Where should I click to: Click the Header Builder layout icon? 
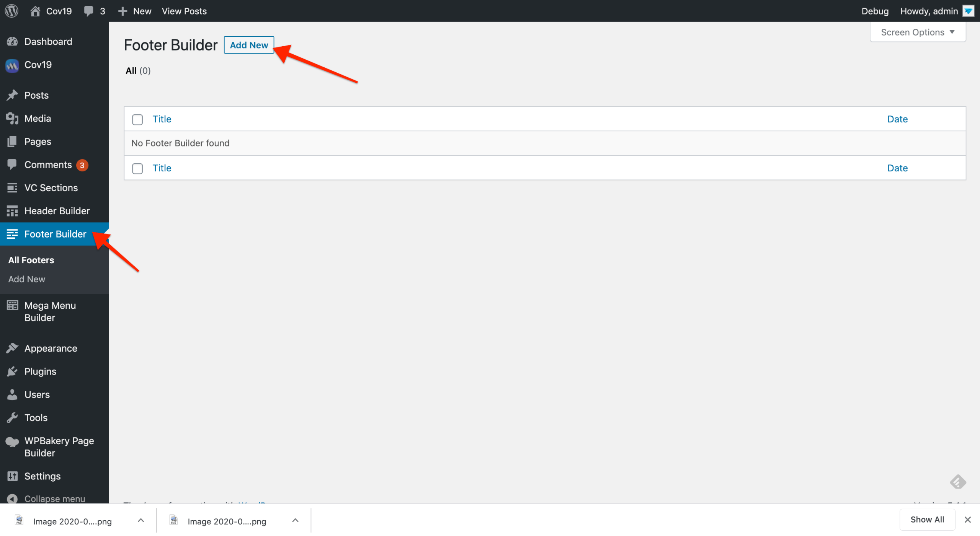coord(12,211)
